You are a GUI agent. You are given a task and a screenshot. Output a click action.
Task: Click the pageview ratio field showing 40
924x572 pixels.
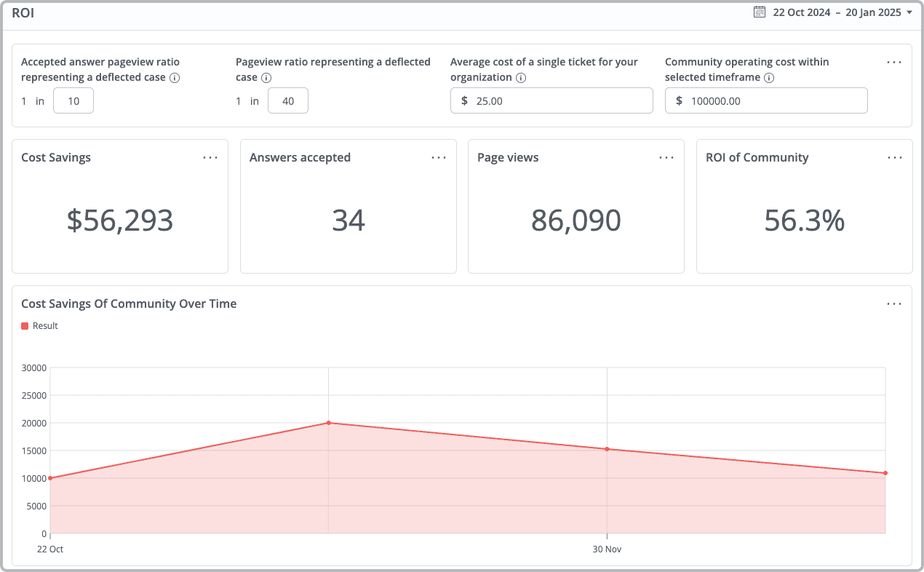click(288, 101)
